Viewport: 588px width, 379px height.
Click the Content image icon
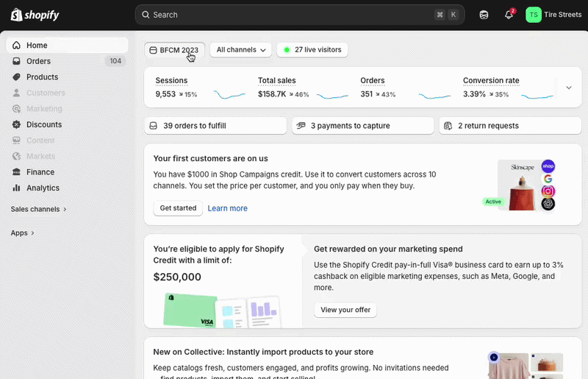click(16, 140)
